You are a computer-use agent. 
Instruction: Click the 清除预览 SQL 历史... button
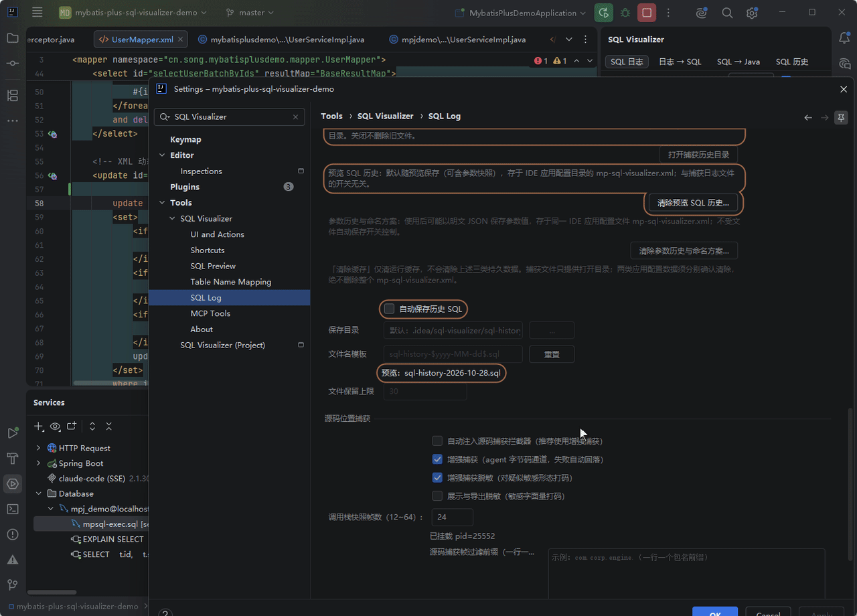pyautogui.click(x=693, y=202)
